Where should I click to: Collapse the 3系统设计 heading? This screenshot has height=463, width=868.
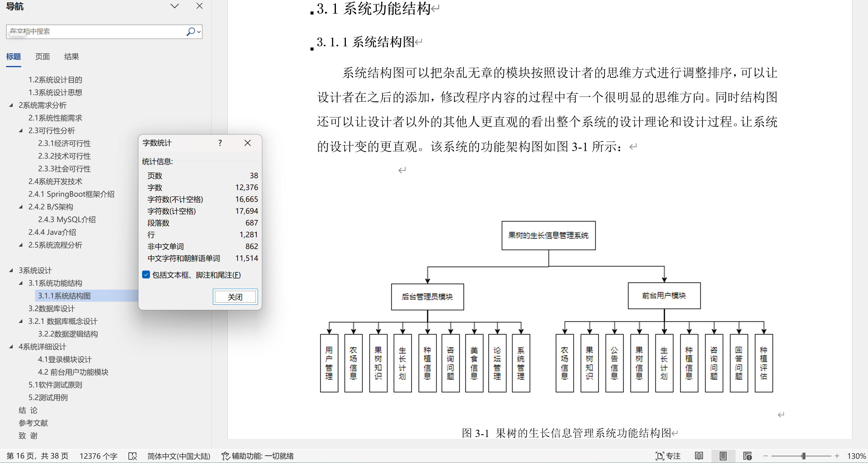pos(11,270)
